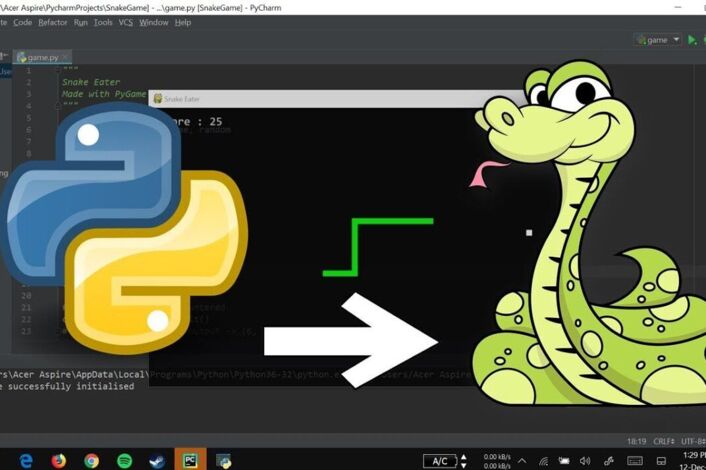This screenshot has height=470, width=706.
Task: Open the volume control tray icon
Action: tap(585, 461)
